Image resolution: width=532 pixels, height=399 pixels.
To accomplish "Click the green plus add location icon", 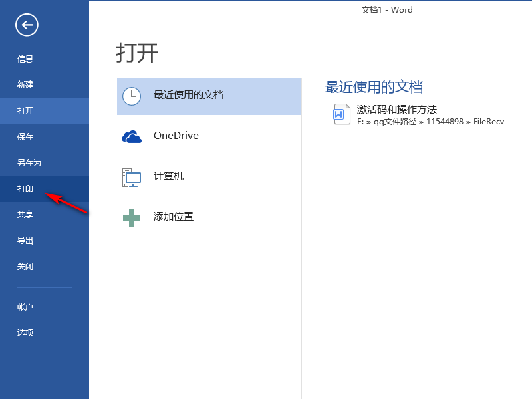I will coord(132,218).
